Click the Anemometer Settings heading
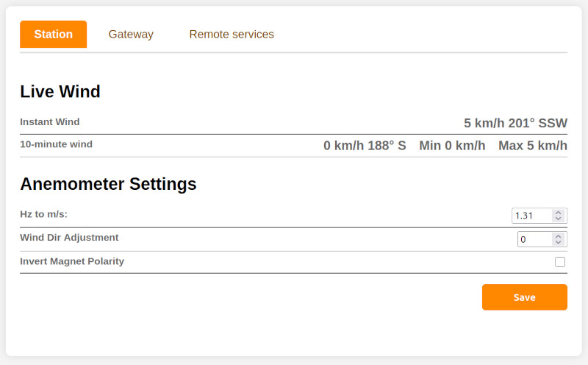This screenshot has height=365, width=588. [x=108, y=184]
